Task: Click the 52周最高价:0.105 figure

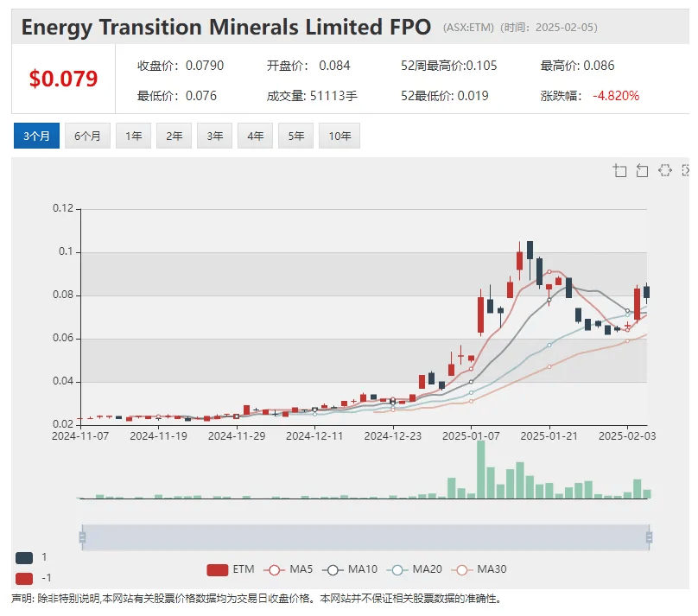Action: point(448,66)
